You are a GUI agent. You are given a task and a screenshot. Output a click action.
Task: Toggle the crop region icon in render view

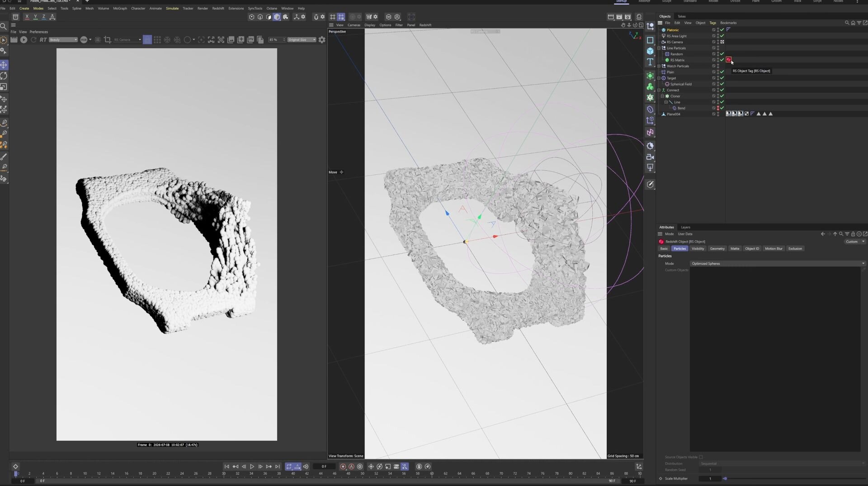click(108, 40)
